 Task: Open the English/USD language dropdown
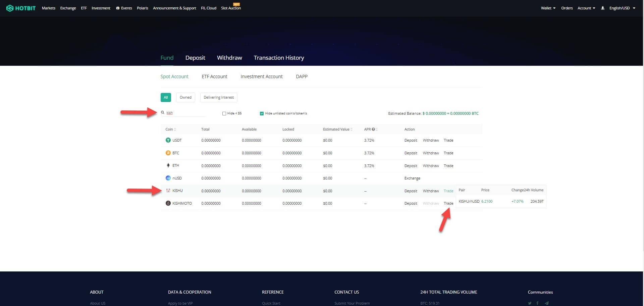(x=622, y=8)
